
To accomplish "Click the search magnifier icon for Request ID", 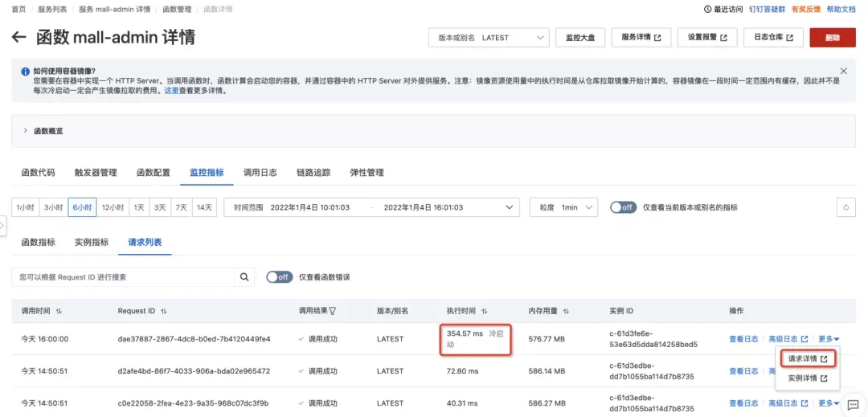I will pos(244,277).
